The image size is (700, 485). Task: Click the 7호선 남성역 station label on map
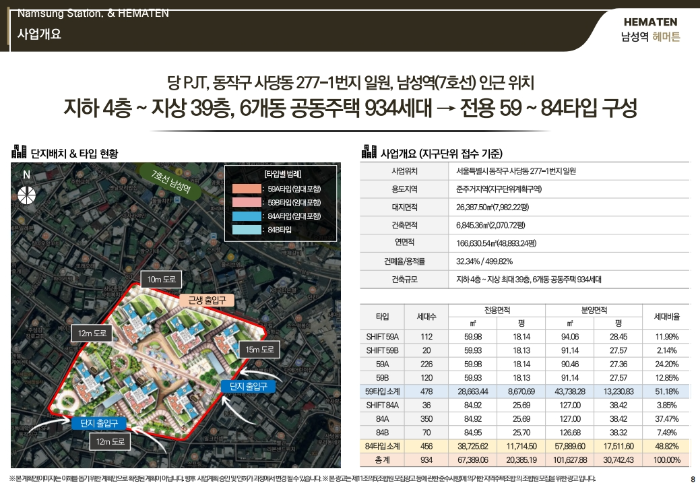click(171, 181)
